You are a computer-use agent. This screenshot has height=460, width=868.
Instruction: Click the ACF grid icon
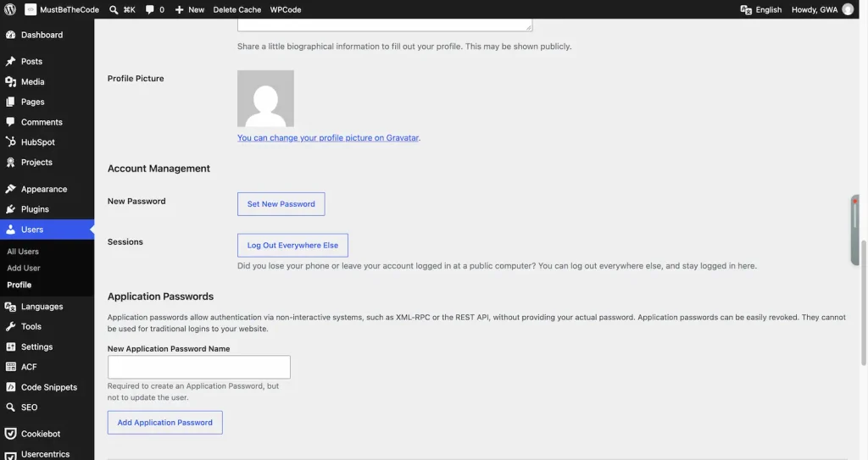pyautogui.click(x=10, y=367)
